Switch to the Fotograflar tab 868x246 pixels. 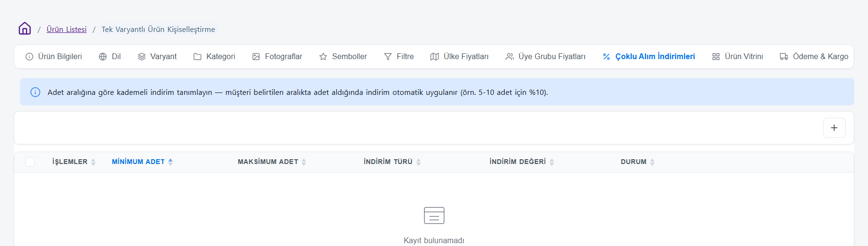277,56
